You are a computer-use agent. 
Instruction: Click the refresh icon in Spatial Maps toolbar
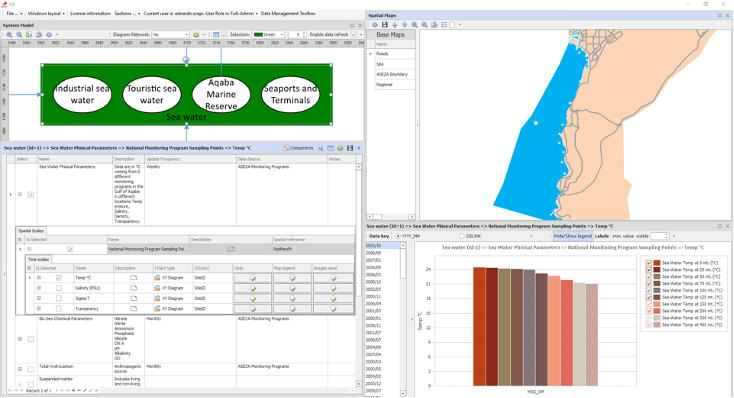click(374, 25)
